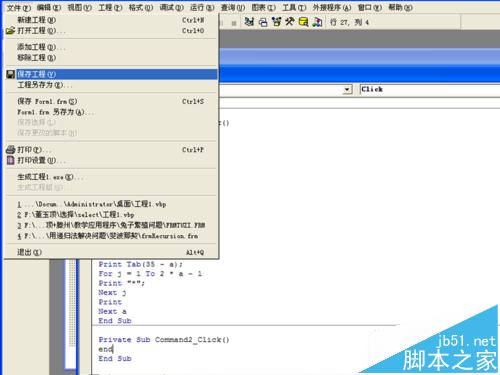Open the 工具 menu
The image size is (500, 375).
(x=294, y=7)
